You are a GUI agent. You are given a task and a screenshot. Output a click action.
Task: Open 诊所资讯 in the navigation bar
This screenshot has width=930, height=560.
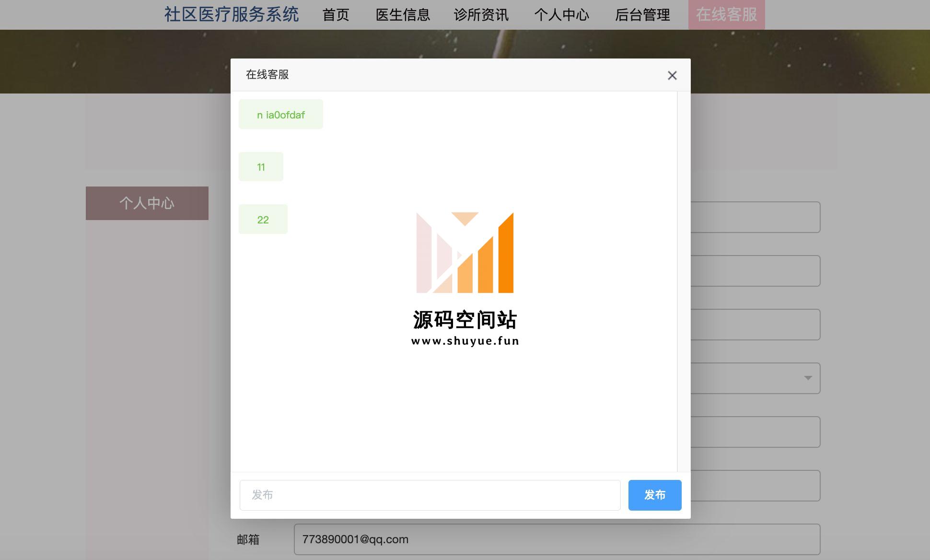coord(481,15)
